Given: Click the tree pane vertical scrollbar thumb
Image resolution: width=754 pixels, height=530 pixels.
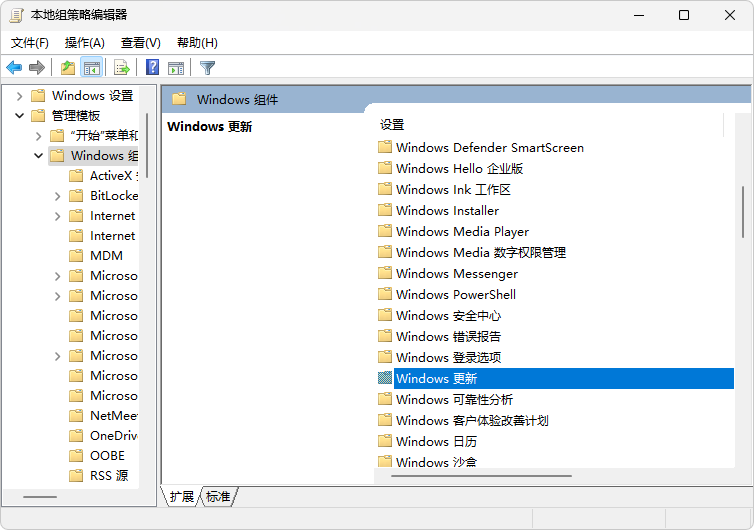Looking at the screenshot, I should click(147, 145).
